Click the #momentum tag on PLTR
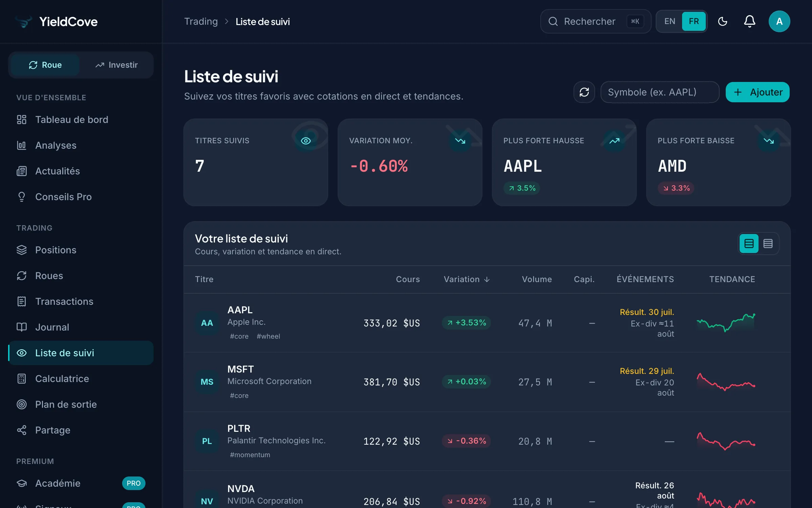The height and width of the screenshot is (508, 812). [x=250, y=455]
